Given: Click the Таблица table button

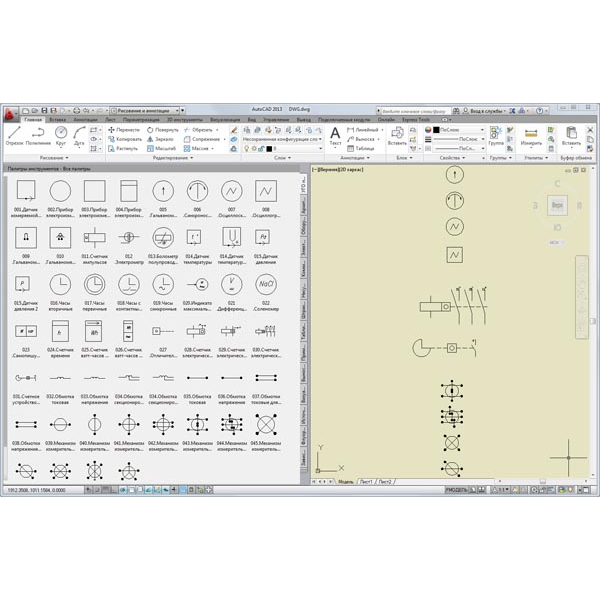Looking at the screenshot, I should click(360, 148).
